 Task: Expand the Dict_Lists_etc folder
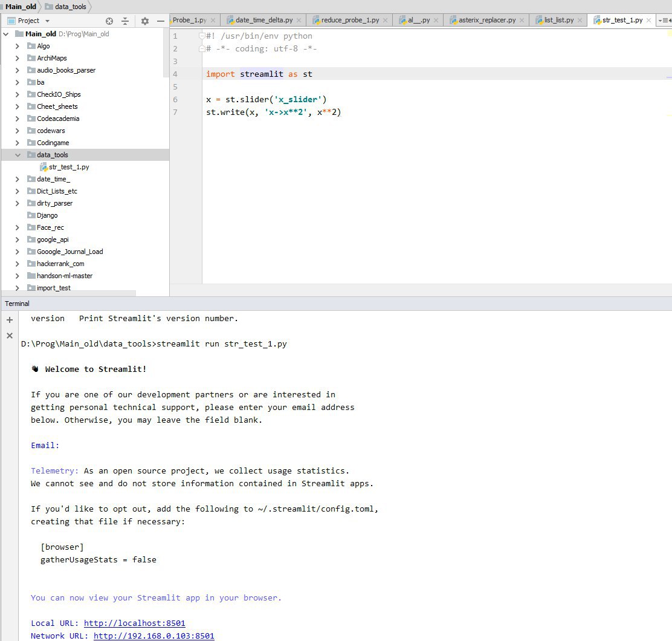point(17,191)
